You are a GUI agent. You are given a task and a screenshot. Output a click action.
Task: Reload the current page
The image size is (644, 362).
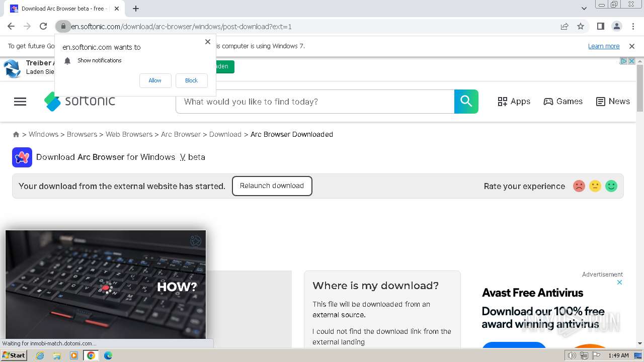click(43, 27)
